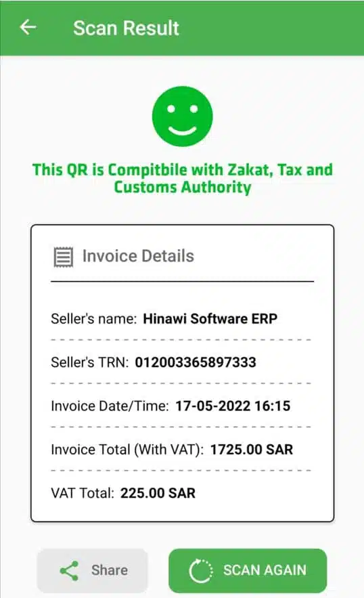Viewport: 364px width, 598px height.
Task: Select the VAT total 225.00 SAR
Action: click(158, 493)
